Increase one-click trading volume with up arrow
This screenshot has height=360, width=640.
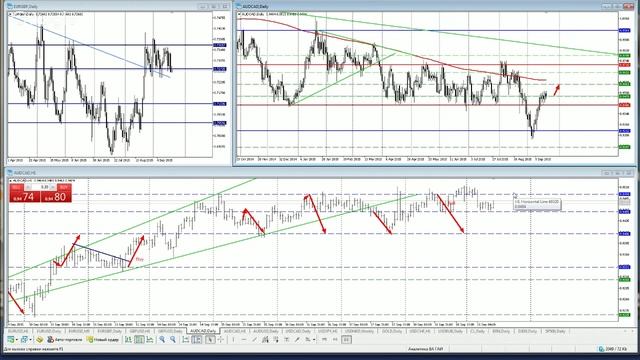coord(53,187)
